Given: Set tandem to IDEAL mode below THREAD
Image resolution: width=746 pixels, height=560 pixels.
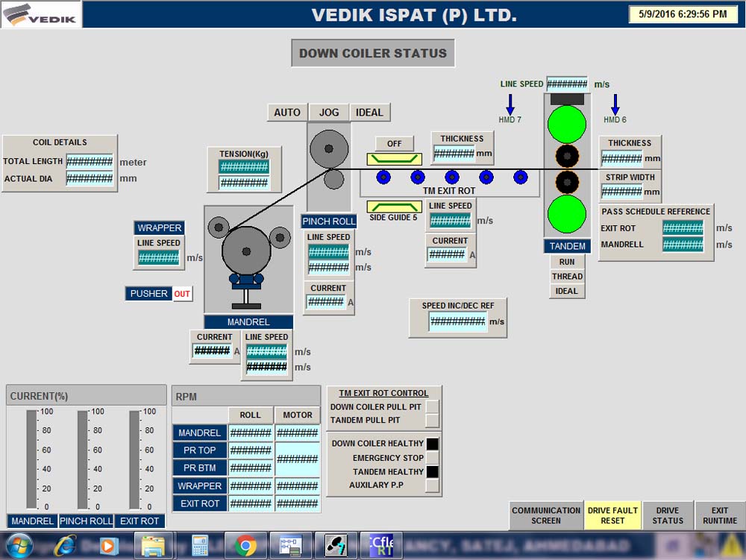Looking at the screenshot, I should click(x=567, y=291).
